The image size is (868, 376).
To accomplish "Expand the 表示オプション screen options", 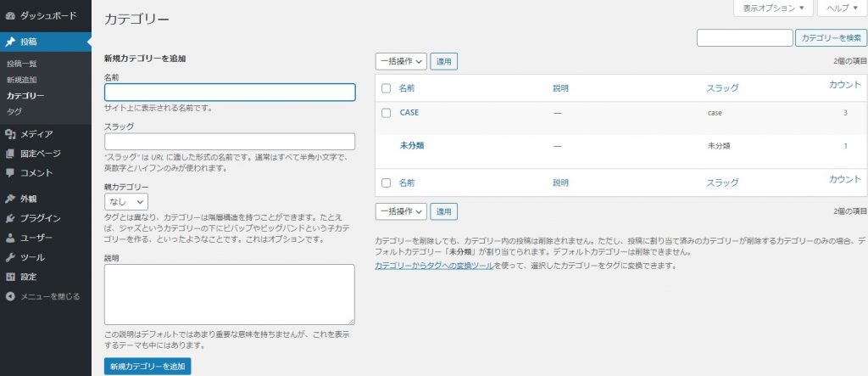I will [773, 8].
